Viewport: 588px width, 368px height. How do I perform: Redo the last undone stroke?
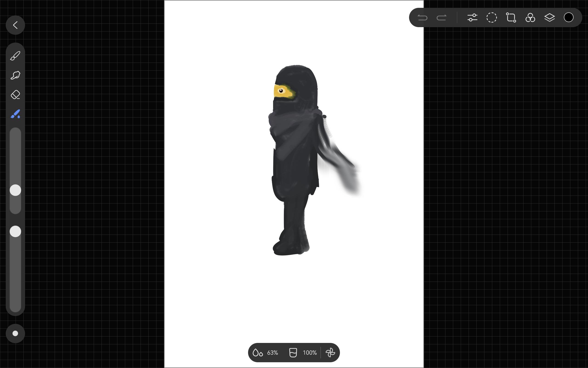click(x=441, y=17)
